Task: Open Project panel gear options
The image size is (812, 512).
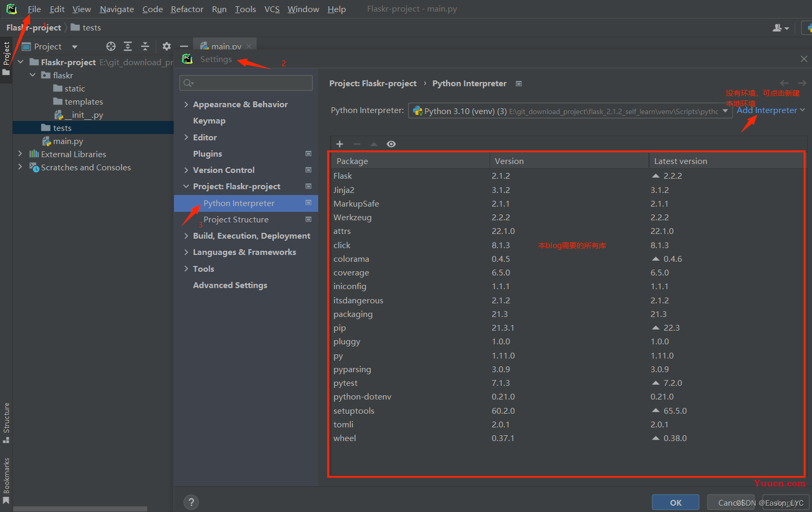Action: [167, 46]
